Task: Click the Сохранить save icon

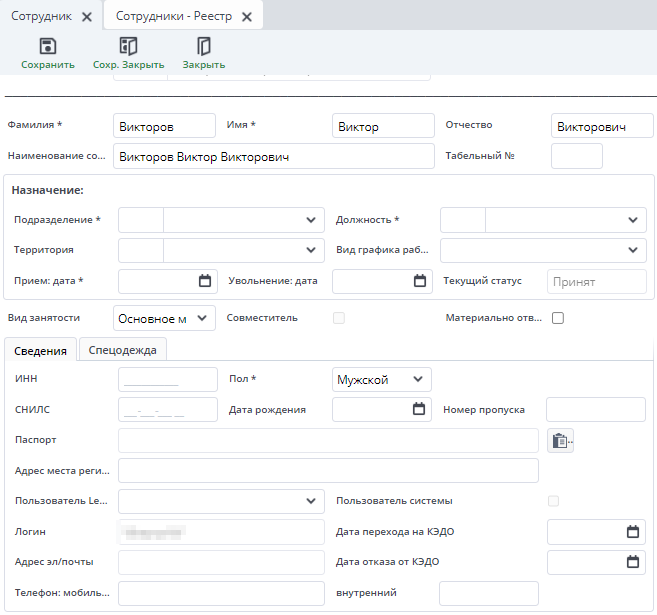Action: tap(47, 46)
